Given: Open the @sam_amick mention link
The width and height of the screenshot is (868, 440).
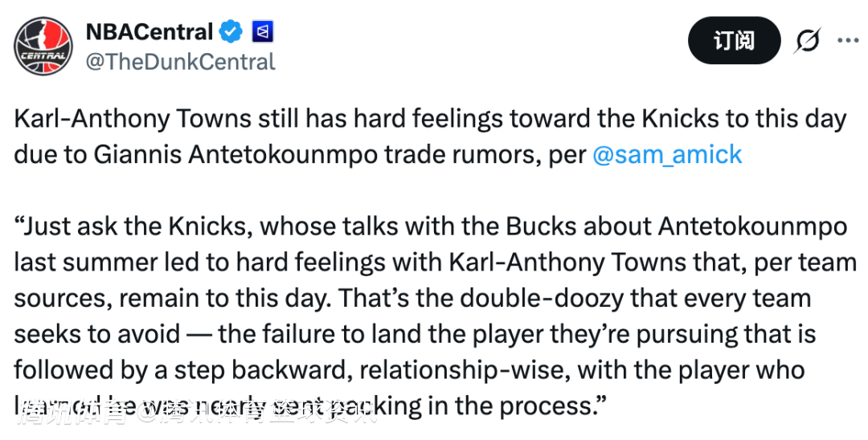Looking at the screenshot, I should point(667,155).
